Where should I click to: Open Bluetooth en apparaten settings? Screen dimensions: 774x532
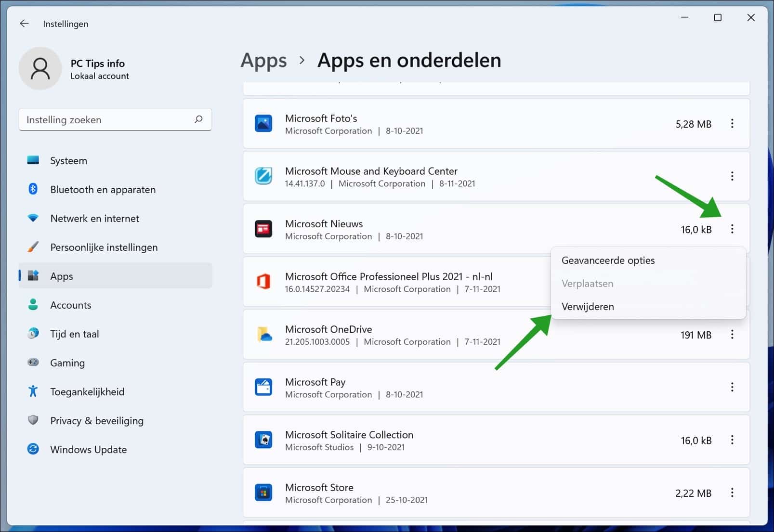(x=115, y=189)
